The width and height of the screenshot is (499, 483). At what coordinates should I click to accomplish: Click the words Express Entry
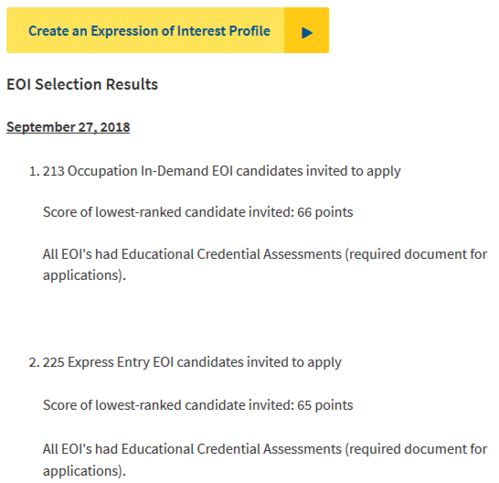(x=108, y=363)
